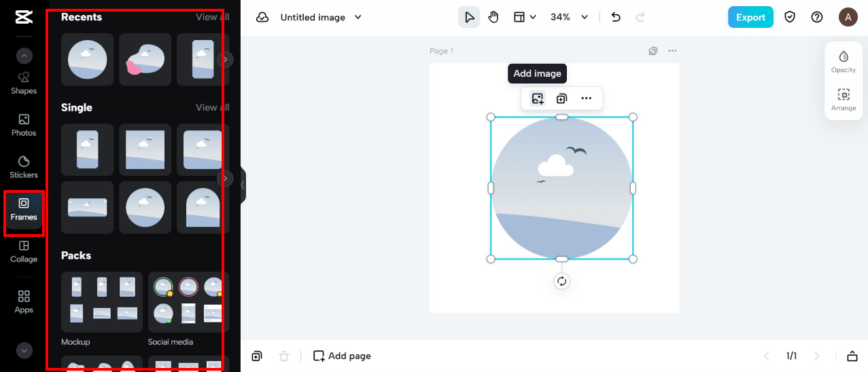The height and width of the screenshot is (372, 868).
Task: Open the user account avatar
Action: coord(848,17)
